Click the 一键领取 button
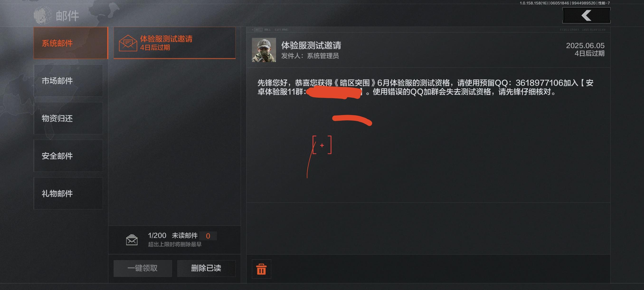This screenshot has width=644, height=290. pos(142,268)
